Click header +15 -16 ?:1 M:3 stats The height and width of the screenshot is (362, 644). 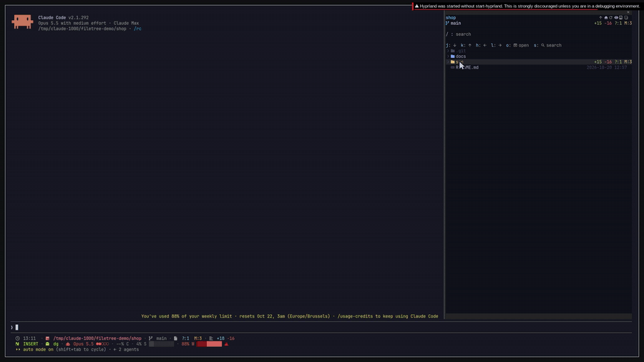click(x=613, y=24)
